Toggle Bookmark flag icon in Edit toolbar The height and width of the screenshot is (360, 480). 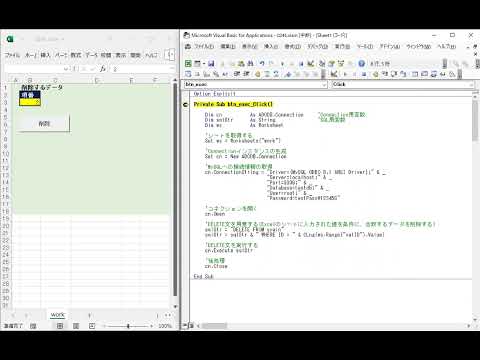288,74
